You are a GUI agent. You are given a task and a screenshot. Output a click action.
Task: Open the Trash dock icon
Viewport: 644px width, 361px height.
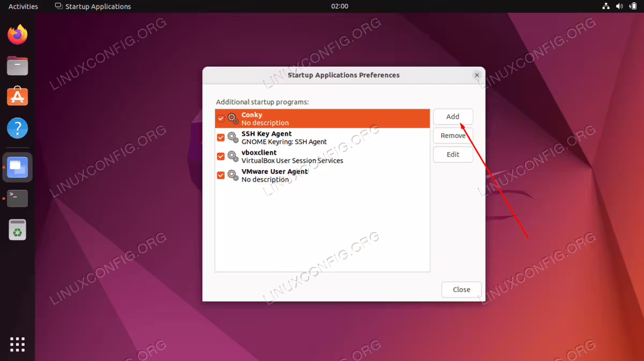tap(17, 229)
